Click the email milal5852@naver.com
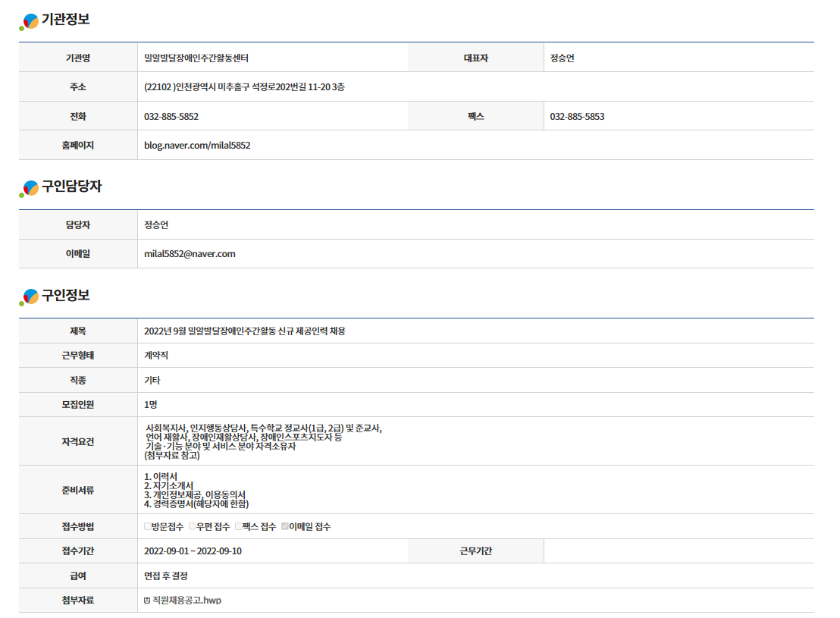This screenshot has width=840, height=618. pyautogui.click(x=190, y=254)
